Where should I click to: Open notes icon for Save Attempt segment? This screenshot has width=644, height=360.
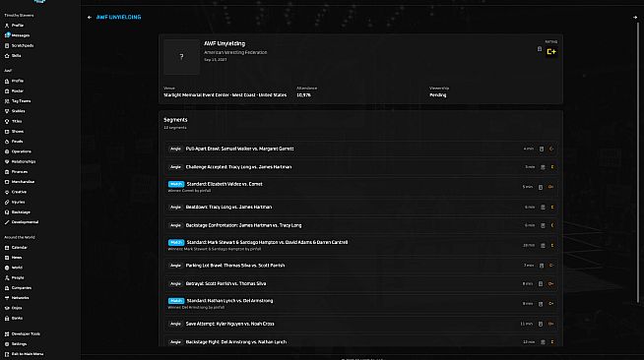[541, 324]
